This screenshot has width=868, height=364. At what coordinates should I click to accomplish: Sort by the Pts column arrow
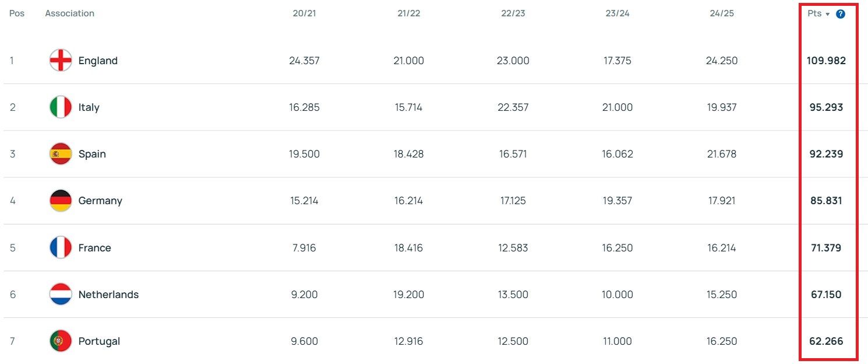(x=828, y=15)
